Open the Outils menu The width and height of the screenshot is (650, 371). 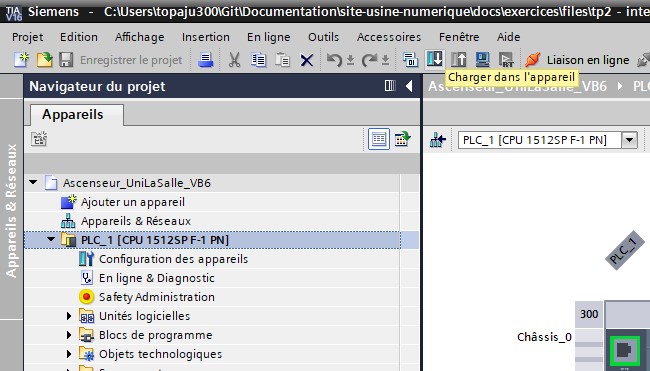pyautogui.click(x=323, y=37)
